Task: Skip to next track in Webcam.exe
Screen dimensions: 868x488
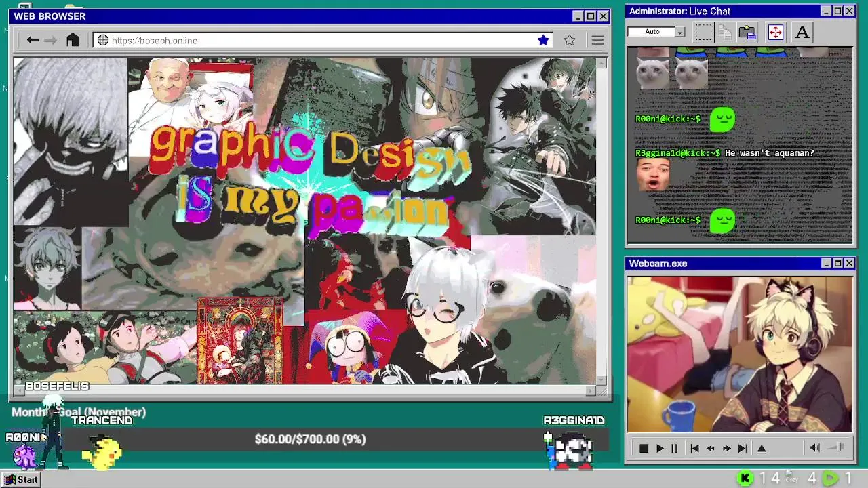Action: click(742, 448)
